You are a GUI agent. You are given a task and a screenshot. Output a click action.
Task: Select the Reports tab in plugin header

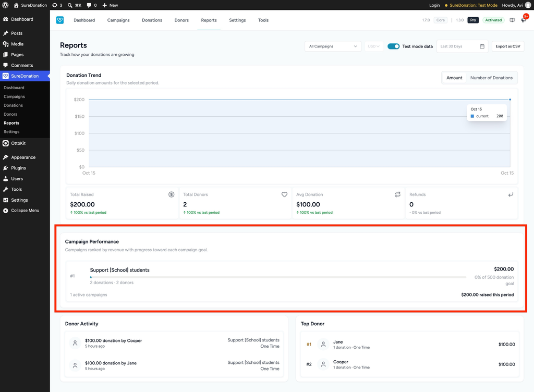click(209, 20)
